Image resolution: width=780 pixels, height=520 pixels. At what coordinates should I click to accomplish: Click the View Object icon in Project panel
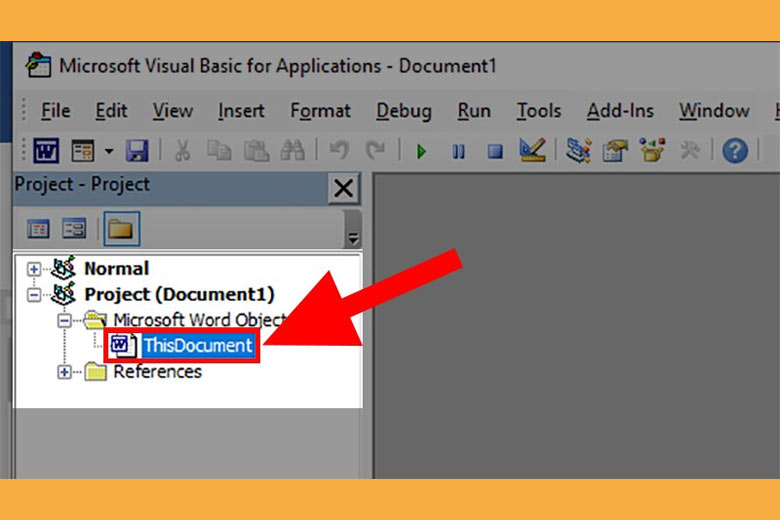tap(74, 229)
